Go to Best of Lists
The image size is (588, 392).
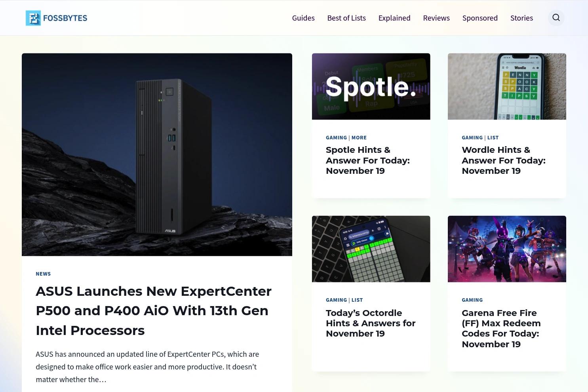pos(346,18)
